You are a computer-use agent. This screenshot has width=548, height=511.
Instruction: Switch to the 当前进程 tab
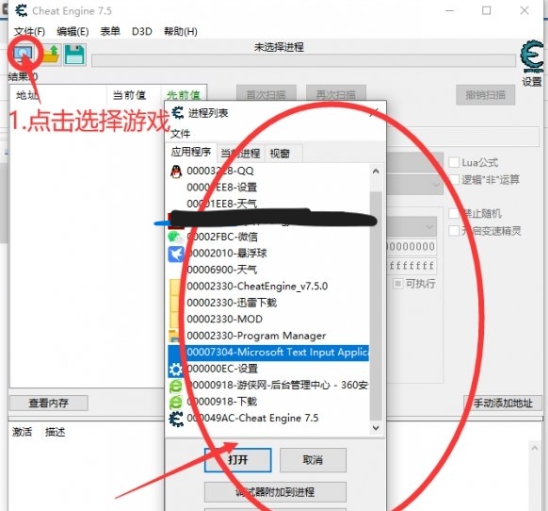(x=240, y=153)
